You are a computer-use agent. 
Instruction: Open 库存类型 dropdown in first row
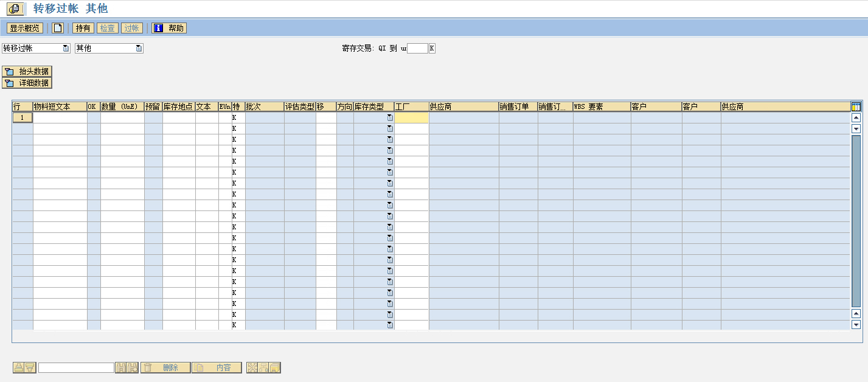pyautogui.click(x=390, y=118)
